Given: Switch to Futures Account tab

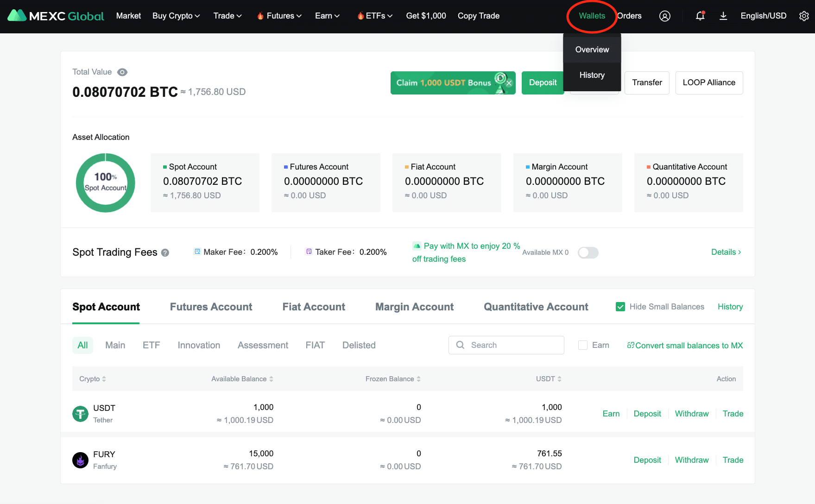Looking at the screenshot, I should (211, 307).
